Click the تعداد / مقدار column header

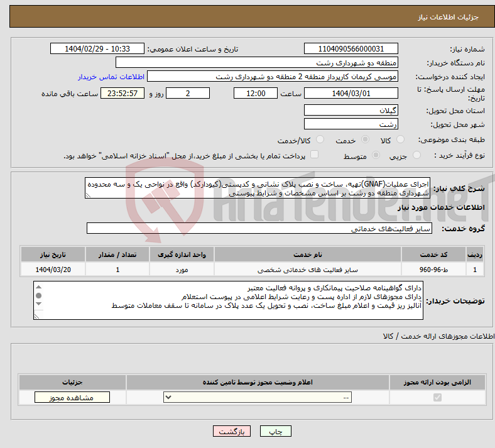117,254
